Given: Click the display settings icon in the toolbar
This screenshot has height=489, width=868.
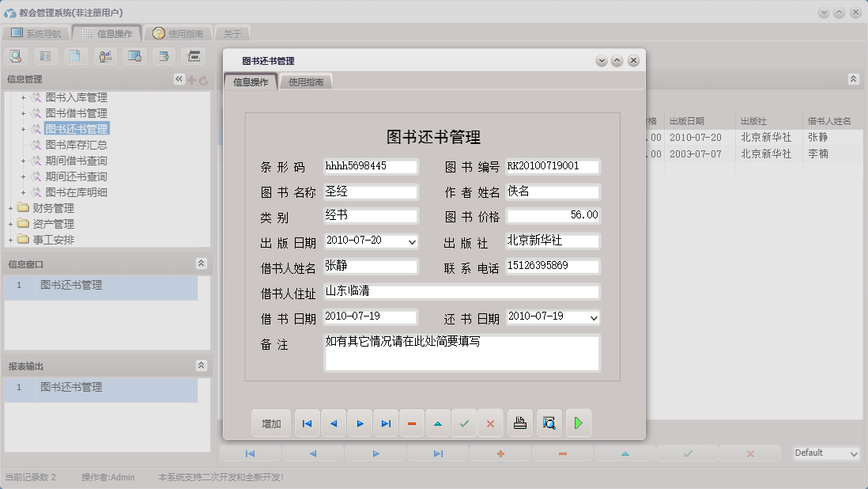Looking at the screenshot, I should [133, 55].
